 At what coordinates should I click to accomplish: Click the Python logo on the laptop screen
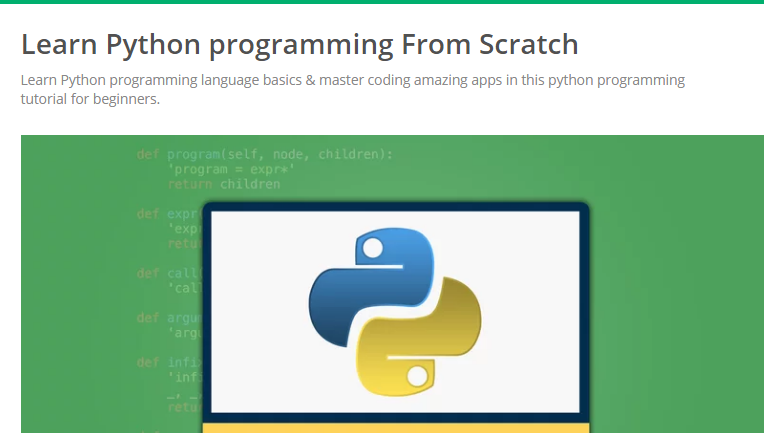(395, 311)
